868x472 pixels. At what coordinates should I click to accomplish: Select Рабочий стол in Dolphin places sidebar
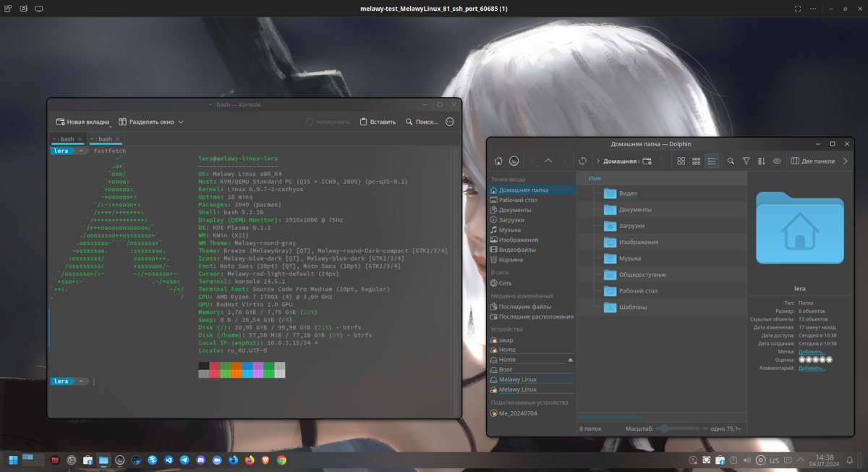click(532, 200)
